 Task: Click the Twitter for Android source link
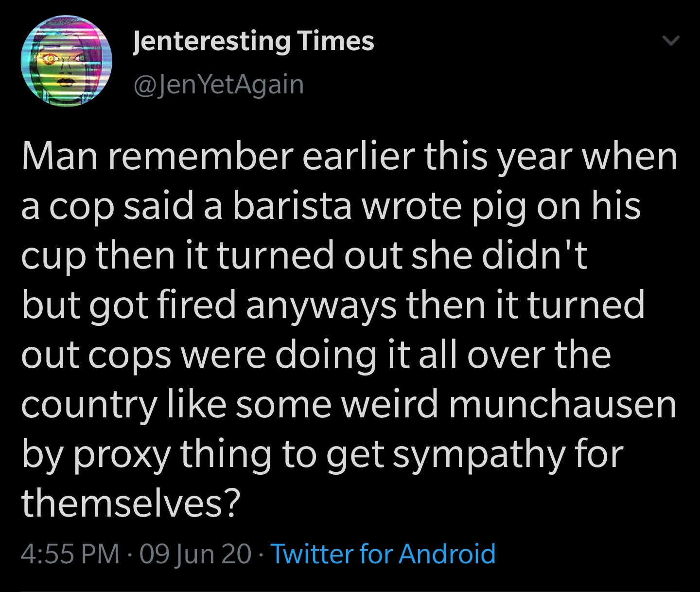click(x=383, y=554)
